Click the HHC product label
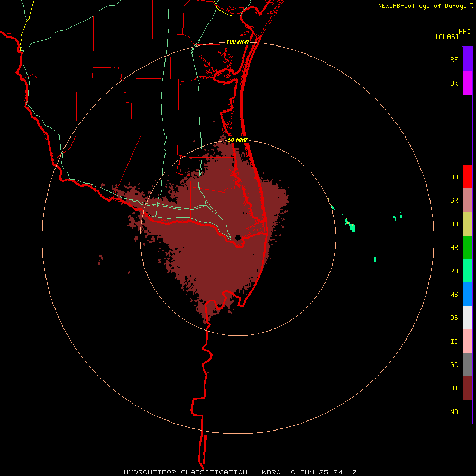The width and height of the screenshot is (476, 476). (464, 32)
